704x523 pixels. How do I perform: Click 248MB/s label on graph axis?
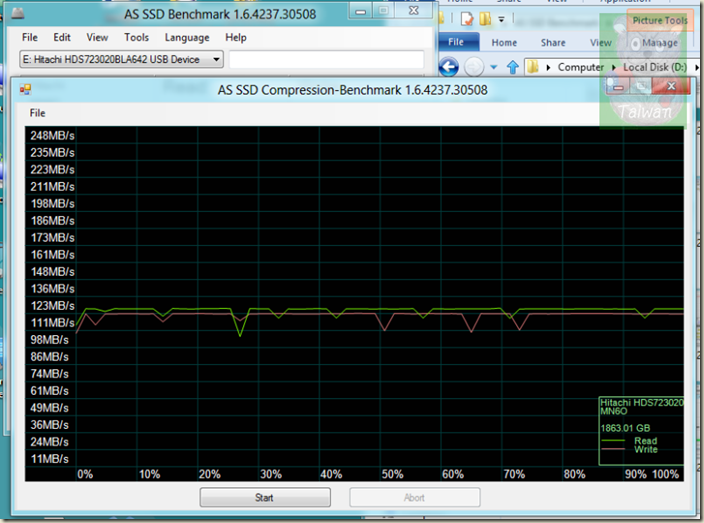pyautogui.click(x=52, y=136)
